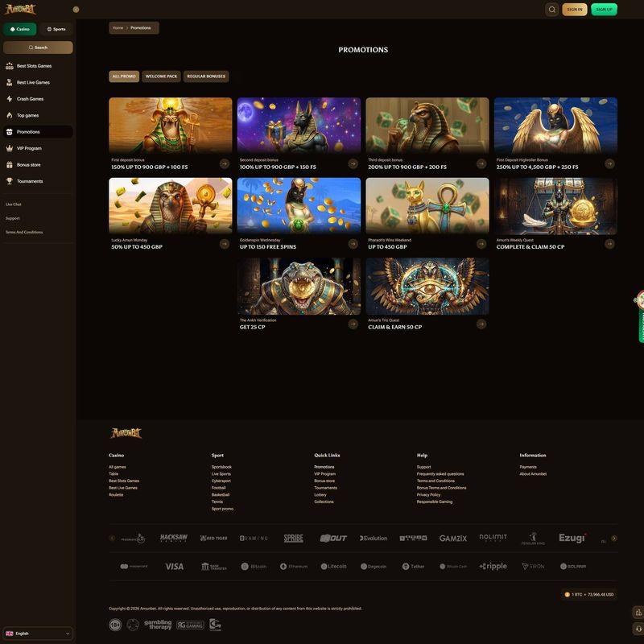
Task: Open the English language dropdown
Action: [38, 634]
